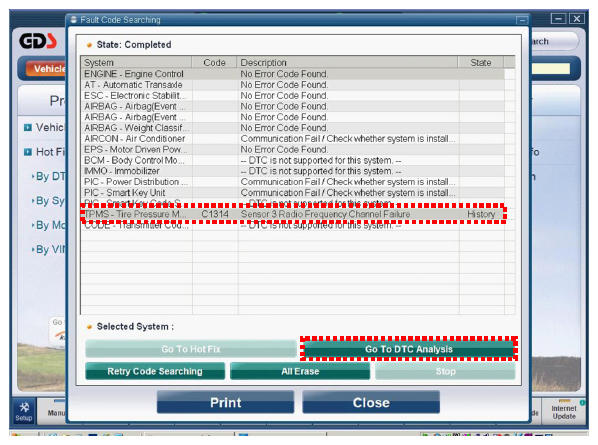This screenshot has height=445, width=598.
Task: Click the Hot Fix blue square bullet icon
Action: 27,152
